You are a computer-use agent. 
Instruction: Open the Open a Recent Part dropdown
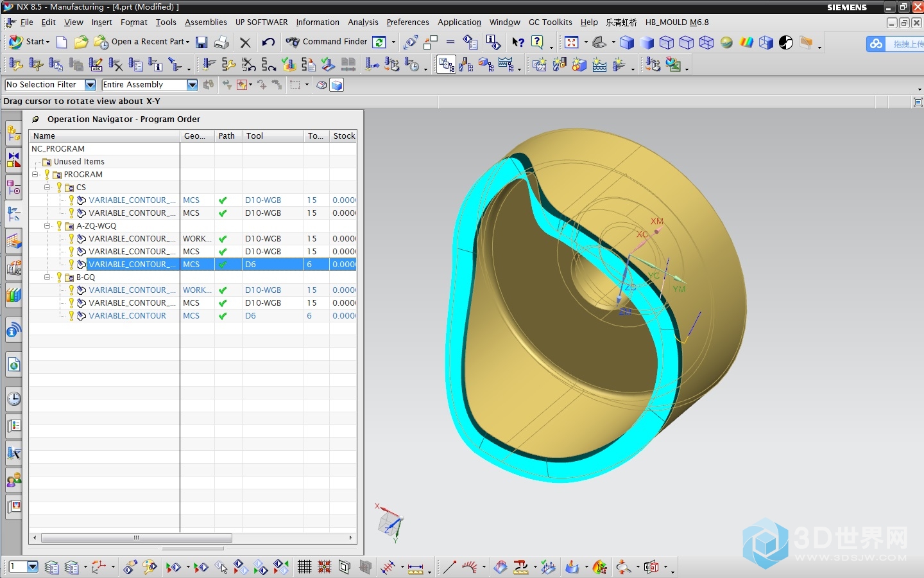pyautogui.click(x=142, y=42)
